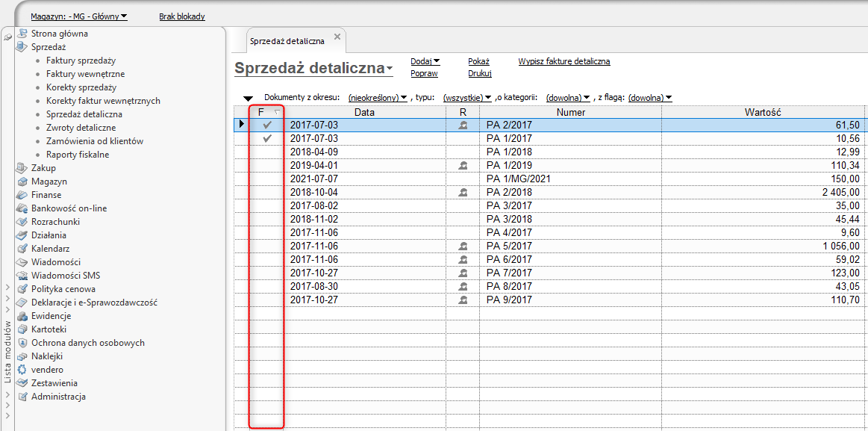Click the receipt icon in row PA 5/2017
Screen dimensions: 868x431
[463, 246]
